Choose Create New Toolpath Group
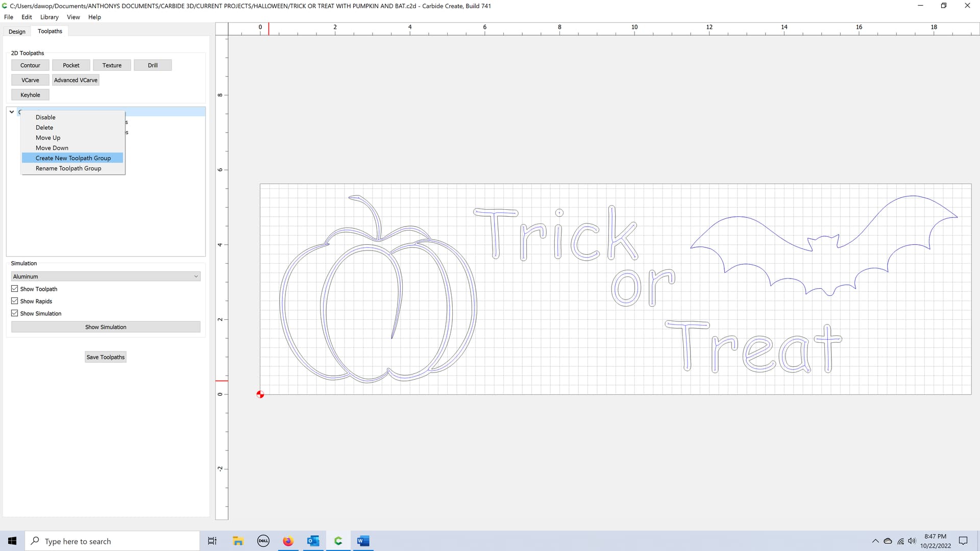 73,158
